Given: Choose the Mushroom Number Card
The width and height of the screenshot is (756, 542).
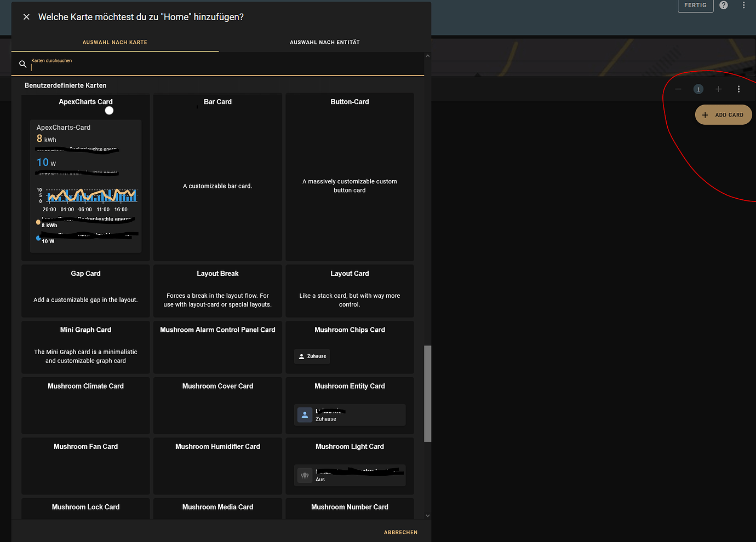Looking at the screenshot, I should 350,509.
